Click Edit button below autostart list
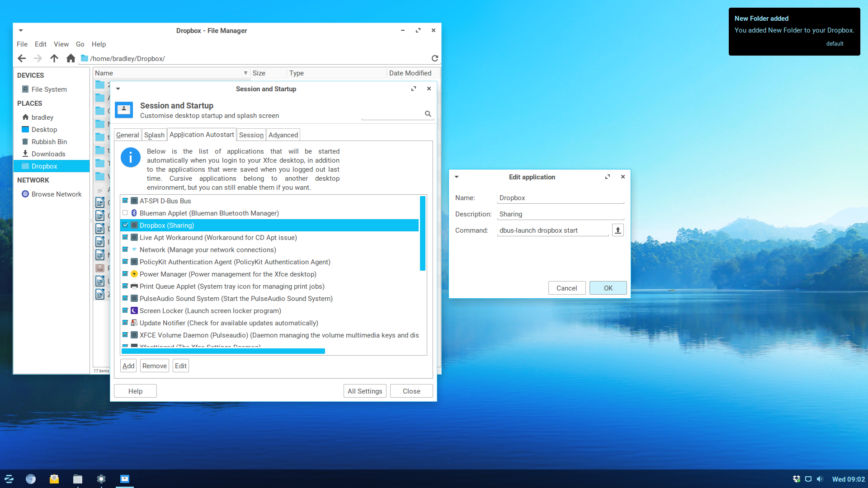868x488 pixels. (x=181, y=366)
